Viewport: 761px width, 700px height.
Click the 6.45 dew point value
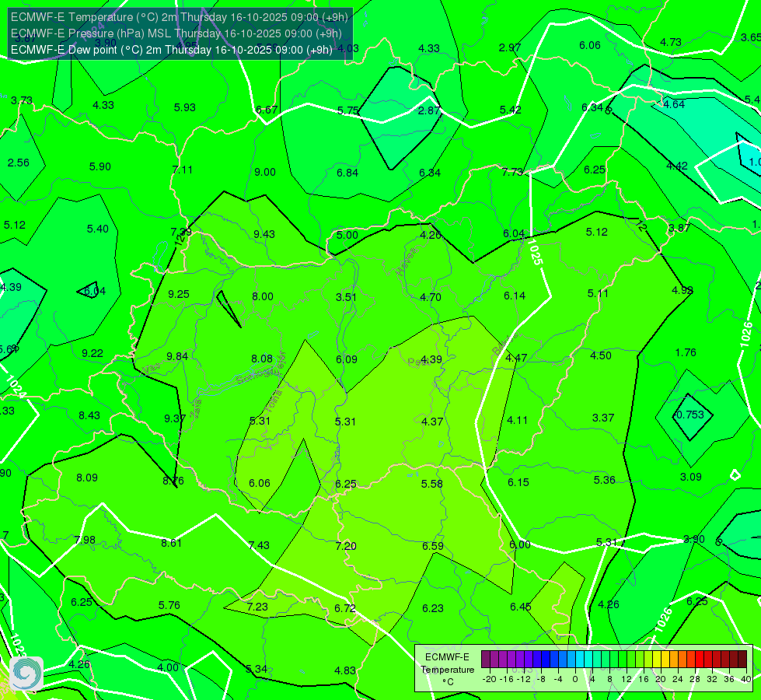pyautogui.click(x=521, y=607)
